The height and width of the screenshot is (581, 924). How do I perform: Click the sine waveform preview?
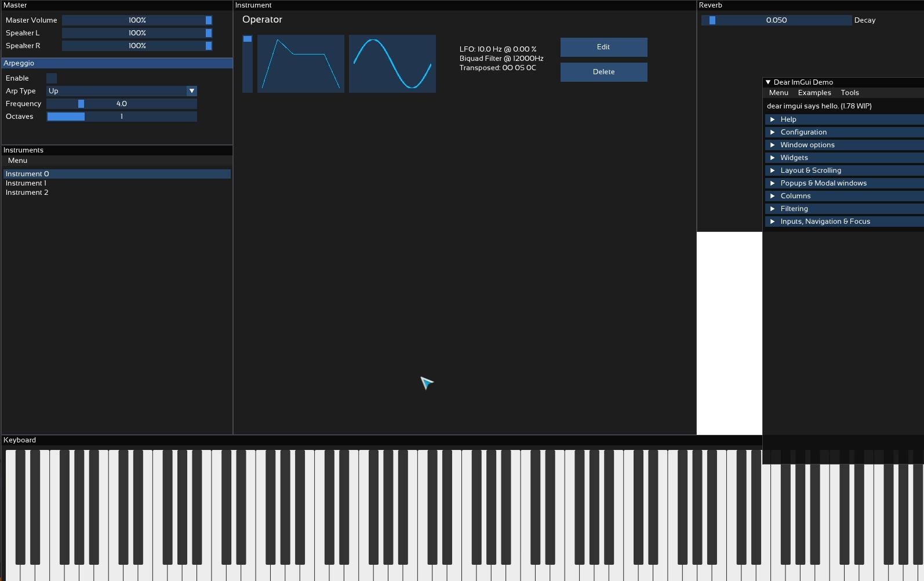(392, 64)
